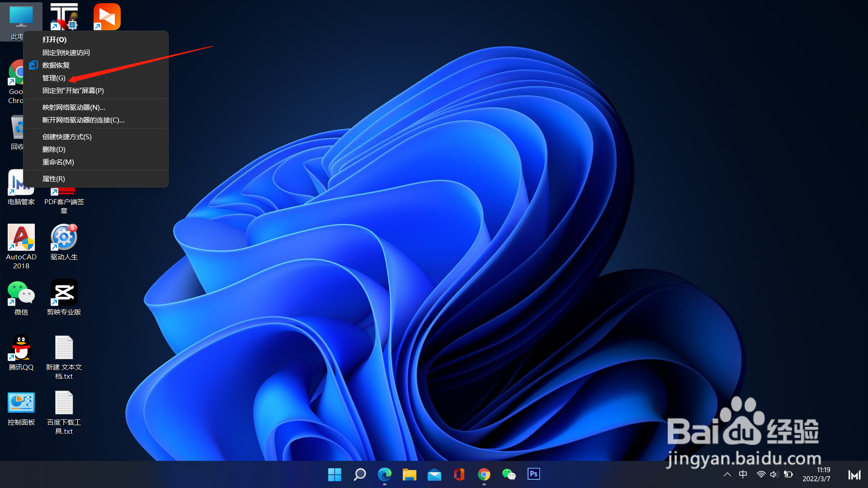Screen dimensions: 868x488
Task: Select the 百度下载工具.txt file
Action: click(x=64, y=412)
